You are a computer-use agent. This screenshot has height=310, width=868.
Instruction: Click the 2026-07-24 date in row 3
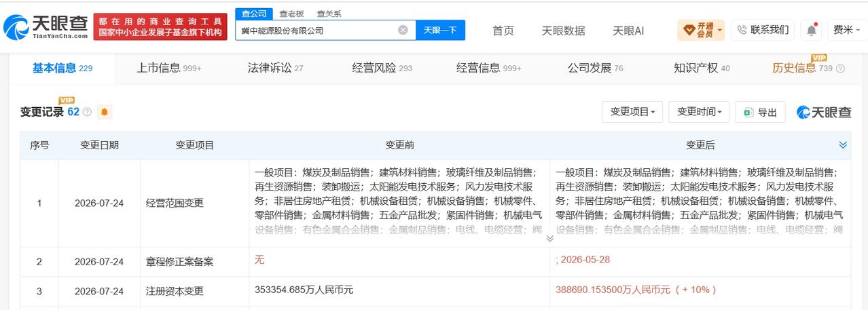click(99, 292)
